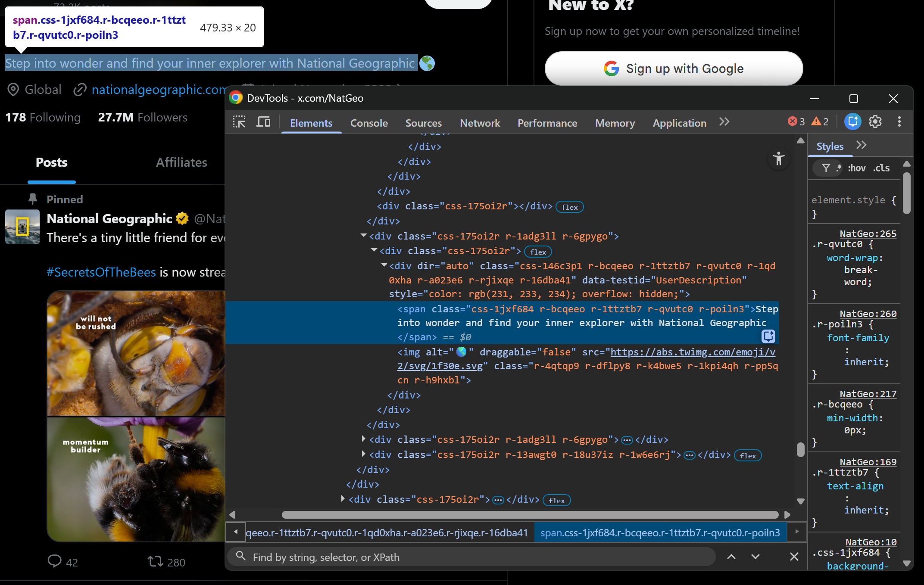Viewport: 924px width, 585px height.
Task: Collapse the UserDescription div node
Action: click(384, 265)
